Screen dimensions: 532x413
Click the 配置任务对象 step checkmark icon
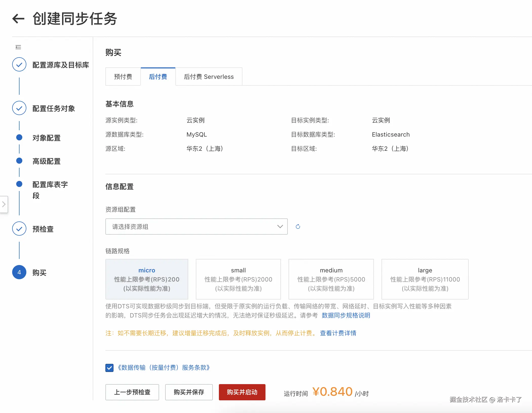[x=19, y=108]
